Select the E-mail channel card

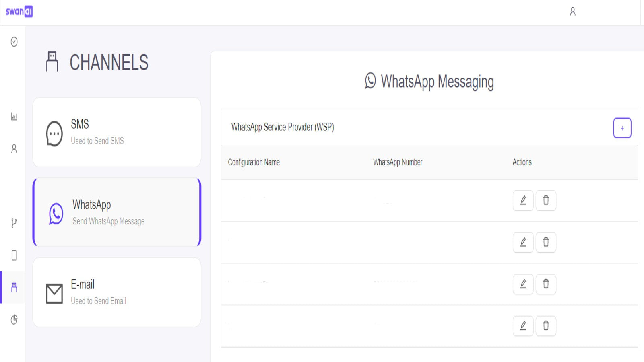pyautogui.click(x=117, y=292)
